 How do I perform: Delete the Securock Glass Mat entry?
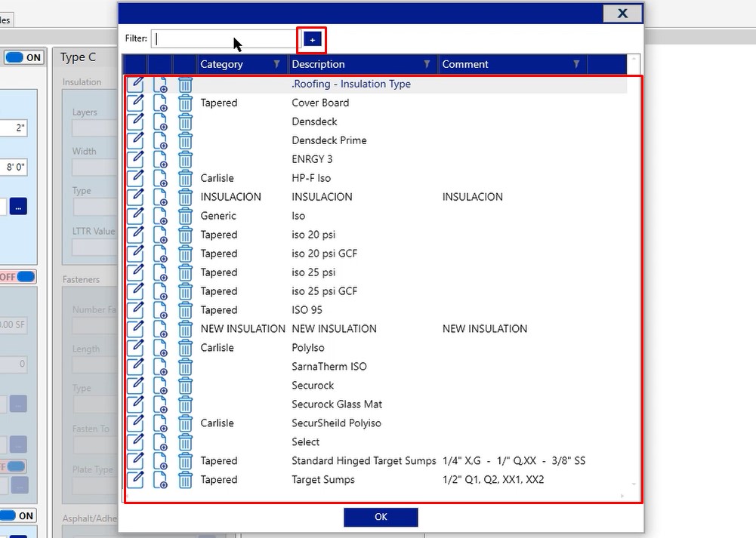coord(185,404)
